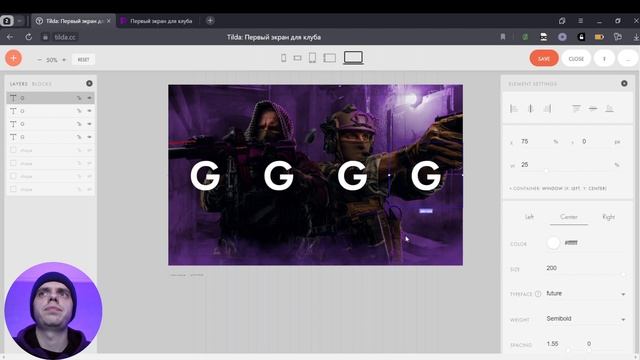
Task: Toggle visibility of fourth text layer
Action: pyautogui.click(x=89, y=137)
